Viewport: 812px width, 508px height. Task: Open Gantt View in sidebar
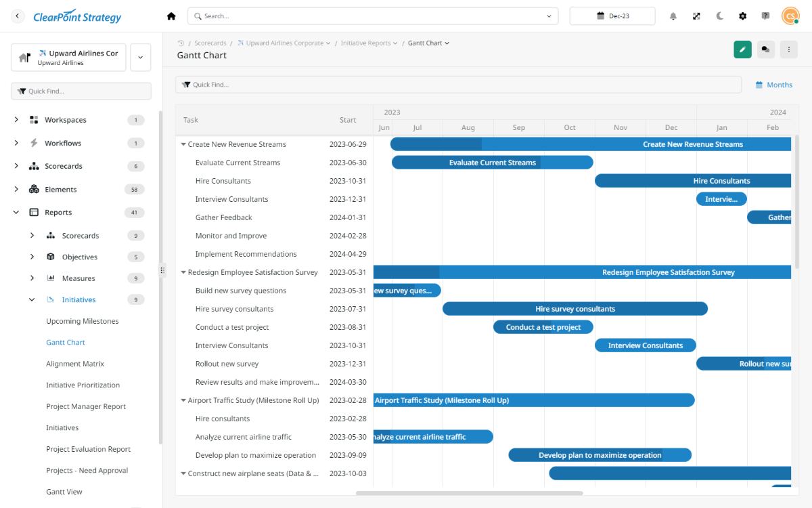[x=64, y=492]
